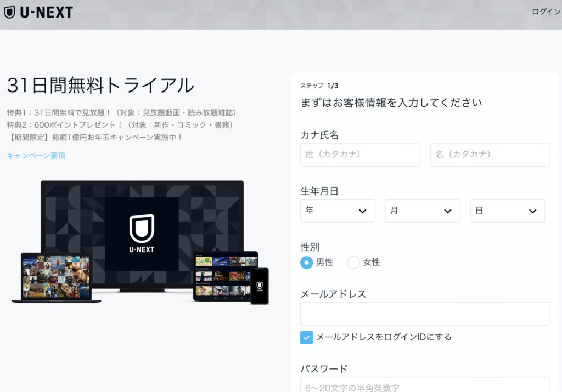Expand the 月 birth month dropdown
This screenshot has width=562, height=392.
422,211
